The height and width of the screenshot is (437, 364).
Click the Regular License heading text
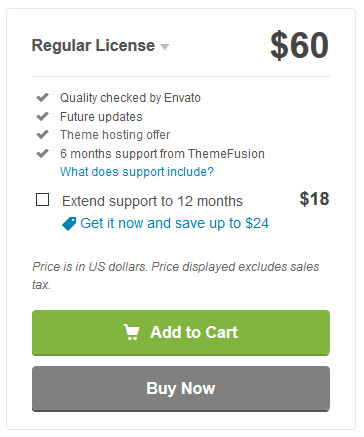[93, 45]
